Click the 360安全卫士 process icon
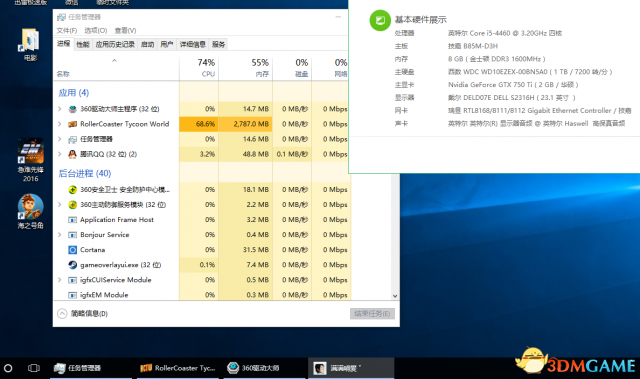This screenshot has width=640, height=379. [x=73, y=190]
